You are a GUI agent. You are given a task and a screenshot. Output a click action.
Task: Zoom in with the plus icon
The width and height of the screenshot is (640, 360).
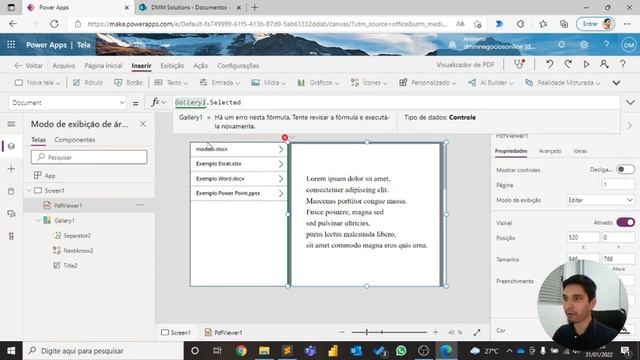click(x=436, y=332)
